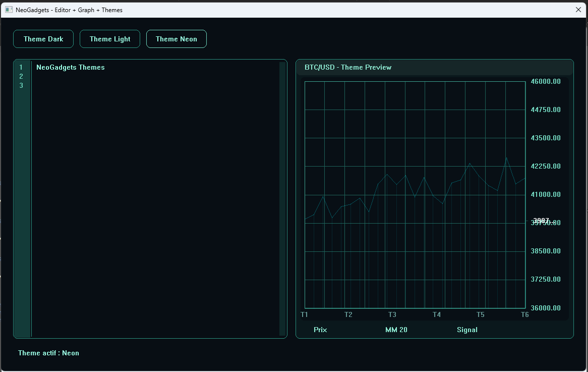The width and height of the screenshot is (588, 372).
Task: Apply the Theme Light button
Action: [x=110, y=39]
